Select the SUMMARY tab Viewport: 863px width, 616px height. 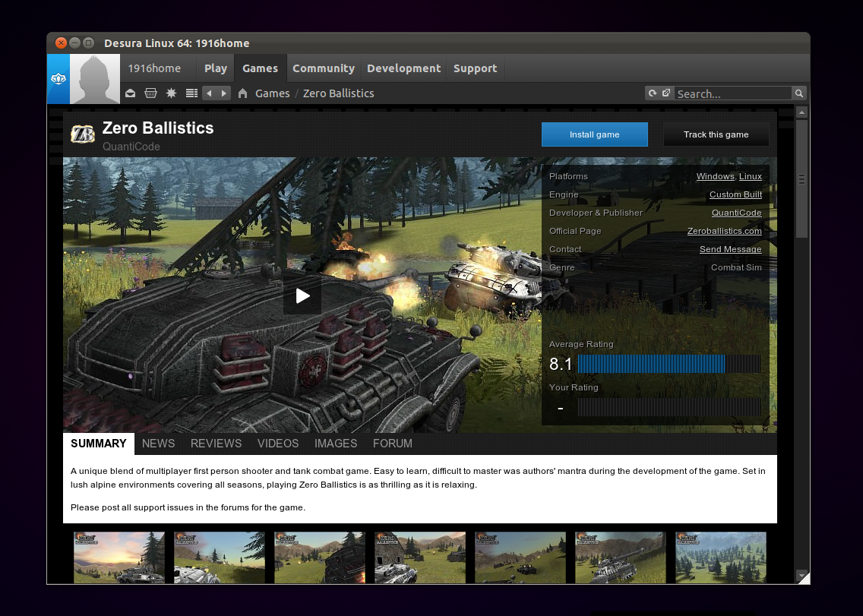tap(99, 444)
